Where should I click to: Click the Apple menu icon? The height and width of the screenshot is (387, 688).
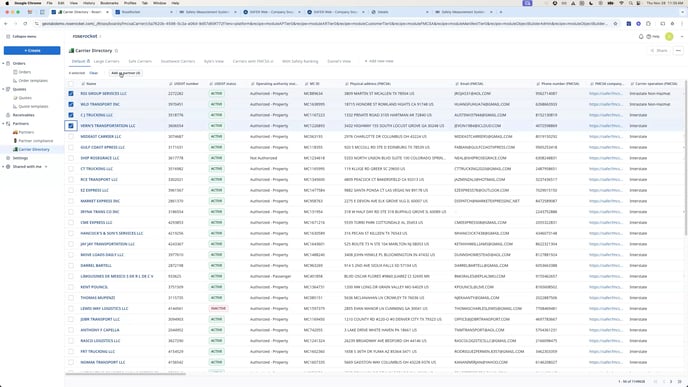tap(7, 3)
